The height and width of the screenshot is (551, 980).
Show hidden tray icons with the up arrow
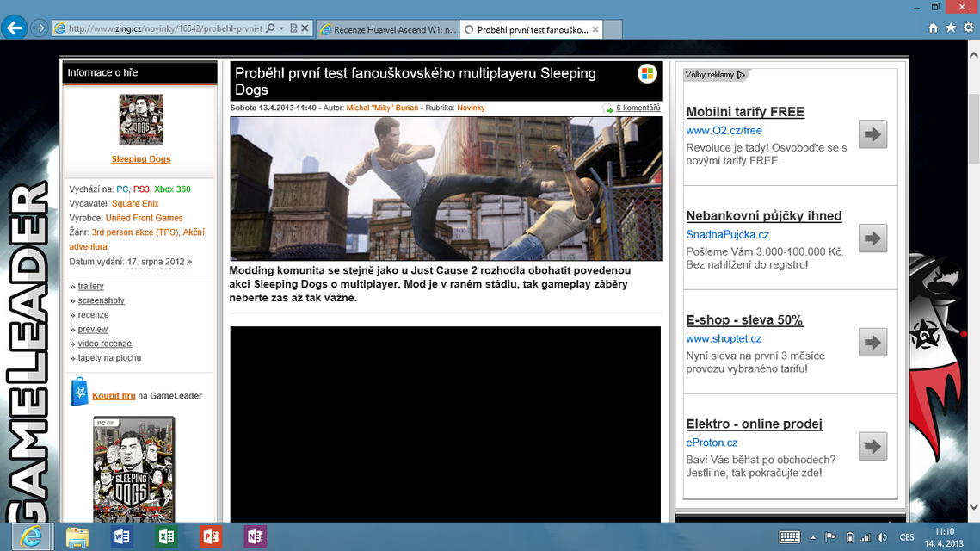pyautogui.click(x=813, y=537)
